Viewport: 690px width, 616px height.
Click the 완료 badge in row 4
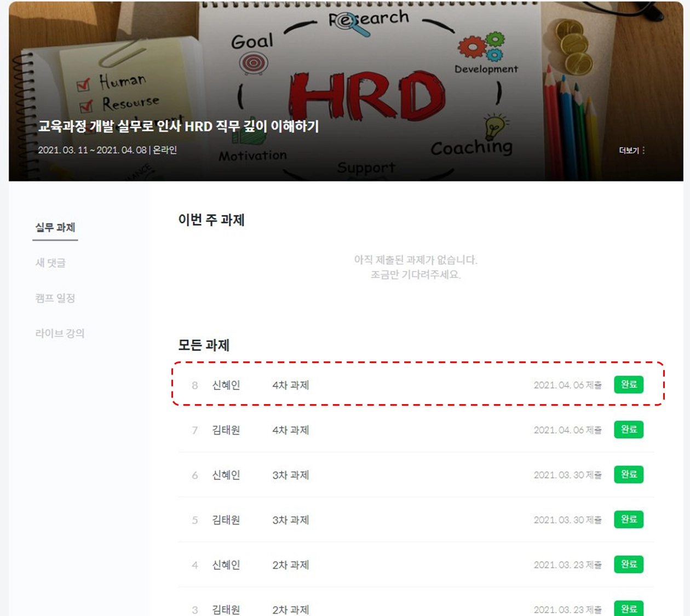point(629,564)
